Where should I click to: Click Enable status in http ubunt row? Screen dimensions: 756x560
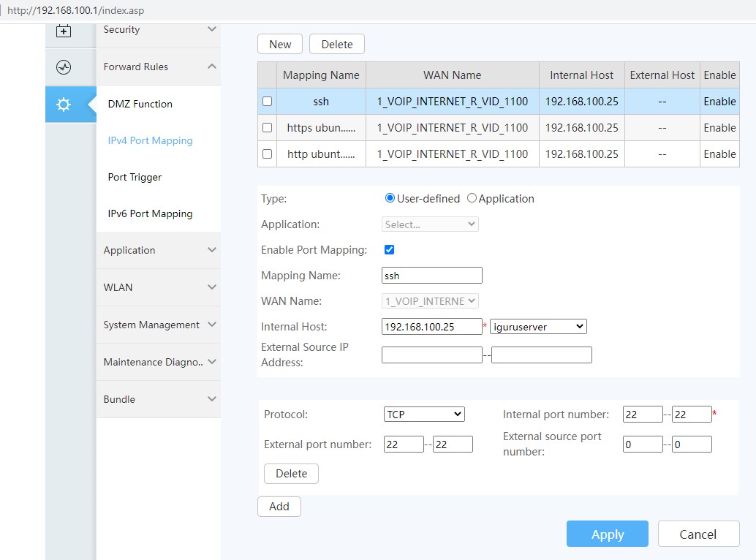(x=719, y=154)
